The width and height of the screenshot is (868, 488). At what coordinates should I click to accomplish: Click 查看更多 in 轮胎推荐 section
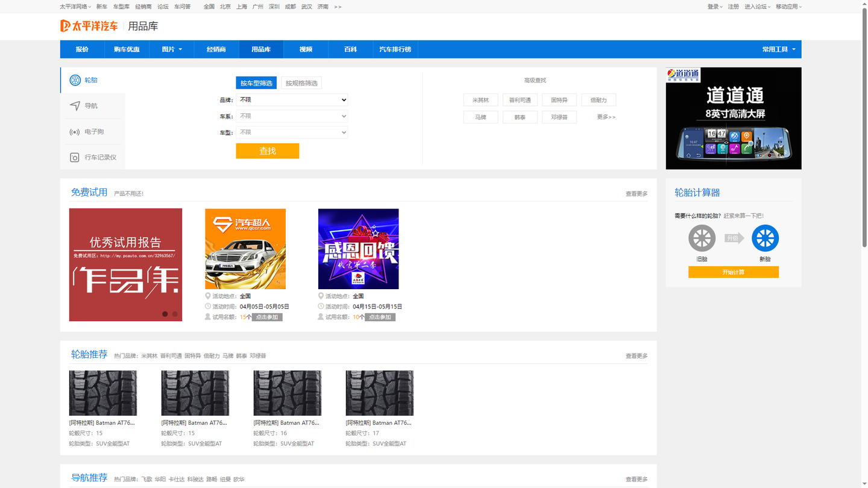[x=637, y=356]
